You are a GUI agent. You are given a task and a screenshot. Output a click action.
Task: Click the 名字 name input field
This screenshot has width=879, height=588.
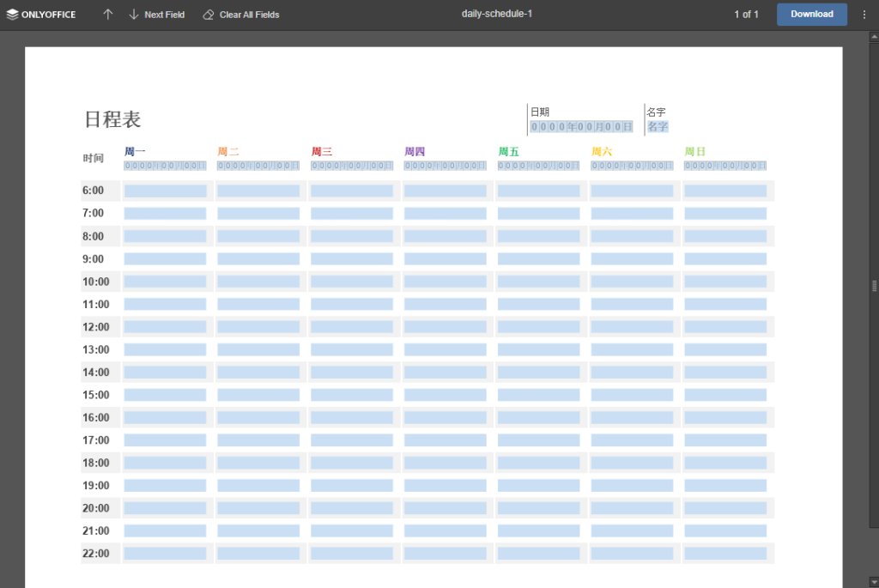click(658, 127)
